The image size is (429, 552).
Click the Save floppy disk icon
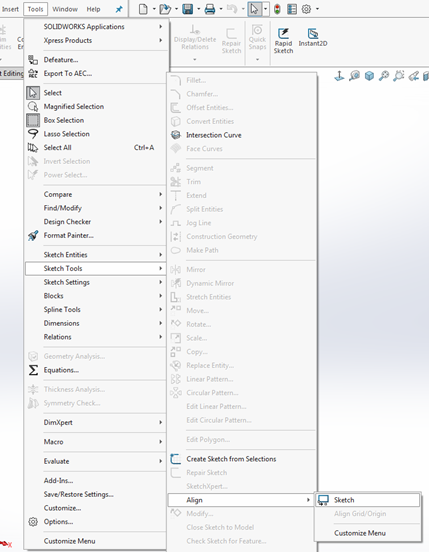pos(188,9)
